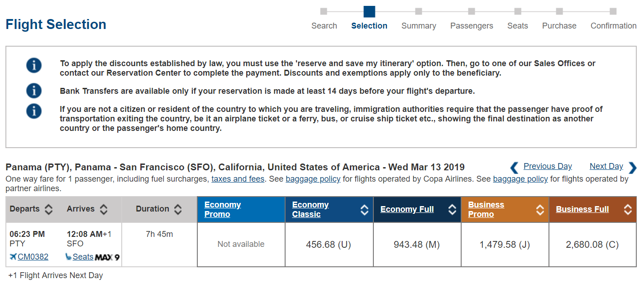Choose the 2,680.08 (C) Business Full fare
The height and width of the screenshot is (284, 644).
[592, 245]
